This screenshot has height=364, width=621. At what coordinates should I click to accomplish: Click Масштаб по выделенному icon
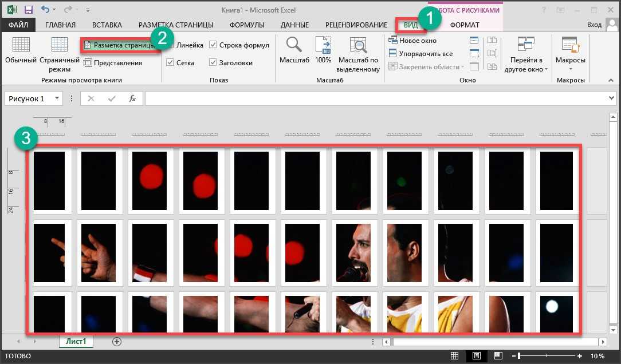coord(359,45)
